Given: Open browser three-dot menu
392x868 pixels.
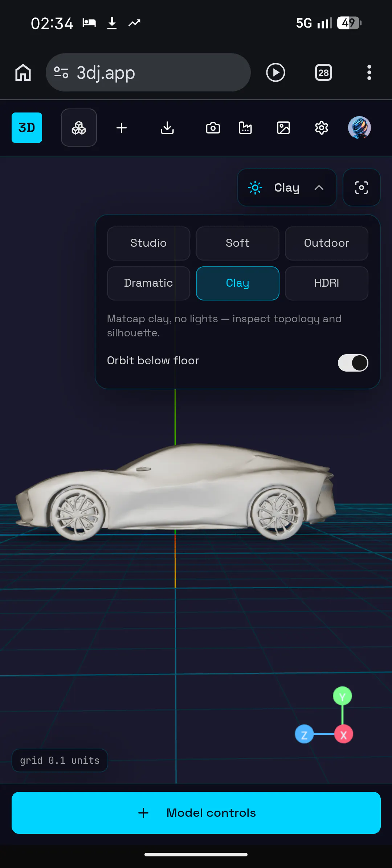Looking at the screenshot, I should pos(369,73).
